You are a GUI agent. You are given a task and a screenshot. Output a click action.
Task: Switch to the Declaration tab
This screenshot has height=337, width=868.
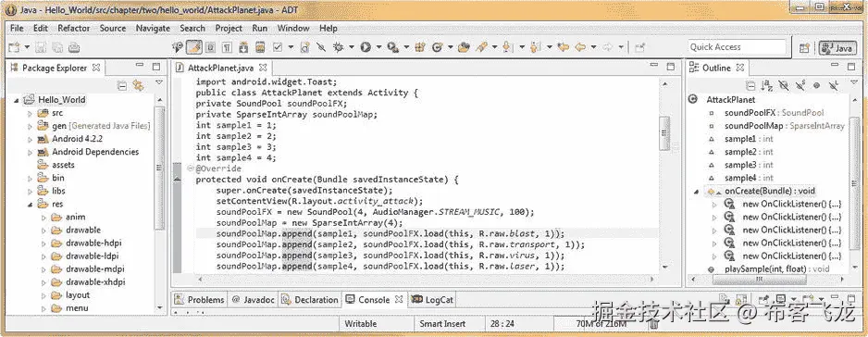pos(310,300)
